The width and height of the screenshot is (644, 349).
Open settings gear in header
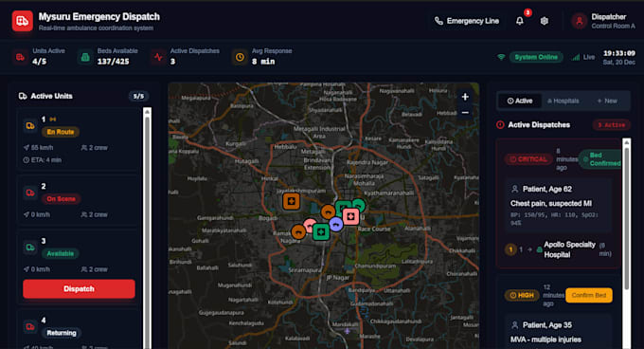[x=545, y=21]
